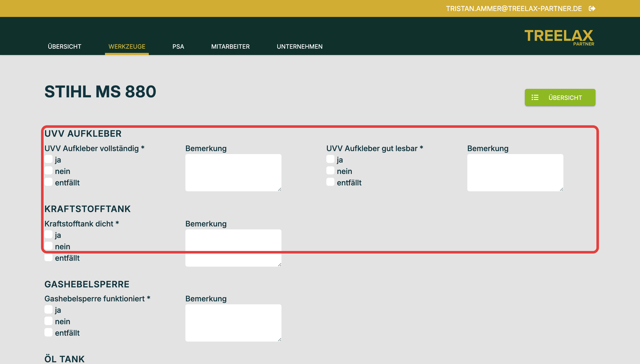The height and width of the screenshot is (364, 640).
Task: Click the UVV AUFKLEBER section heading
Action: tap(83, 134)
